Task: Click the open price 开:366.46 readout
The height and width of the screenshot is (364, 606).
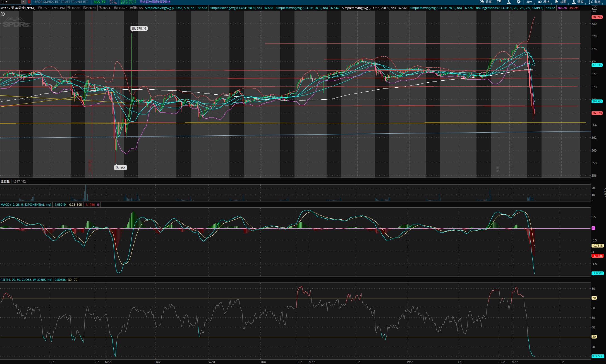Action: [x=74, y=8]
